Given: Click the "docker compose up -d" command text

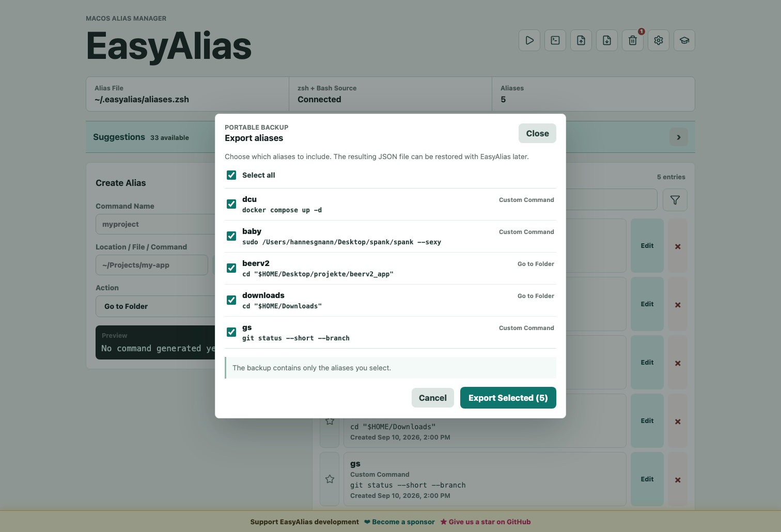Looking at the screenshot, I should click(282, 210).
